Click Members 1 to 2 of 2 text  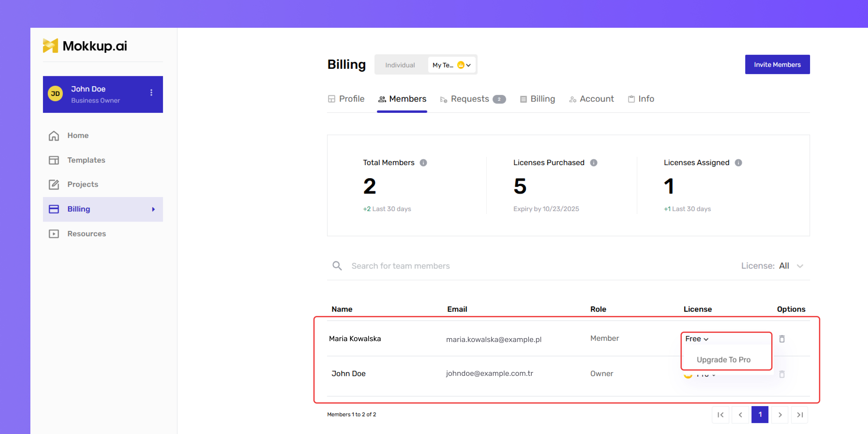coord(352,414)
